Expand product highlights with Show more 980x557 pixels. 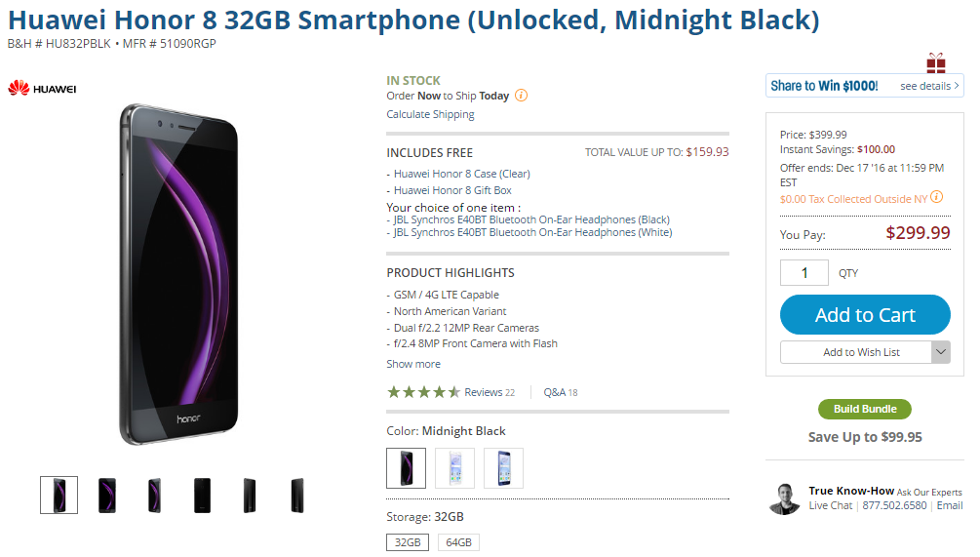click(x=413, y=364)
